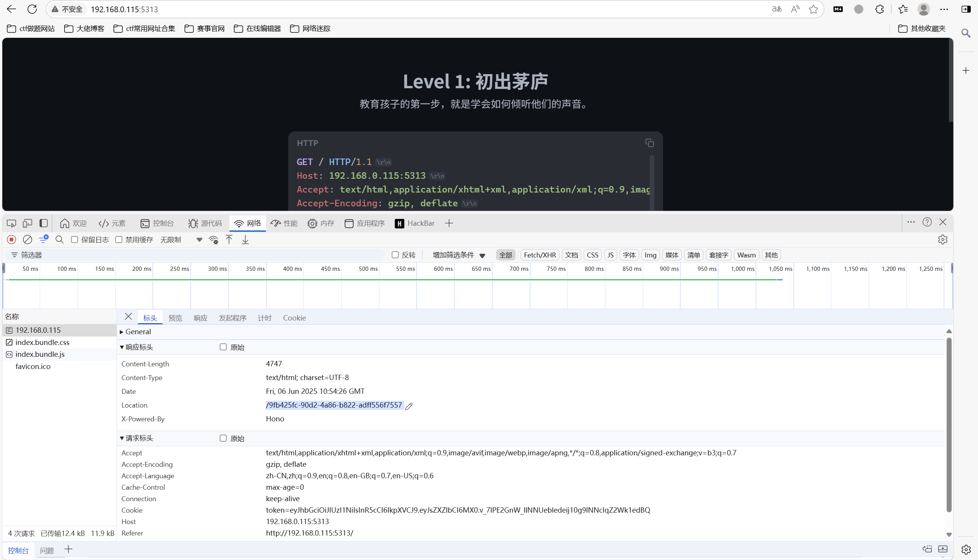
Task: Enable the 保留日志 checkbox
Action: tap(75, 240)
